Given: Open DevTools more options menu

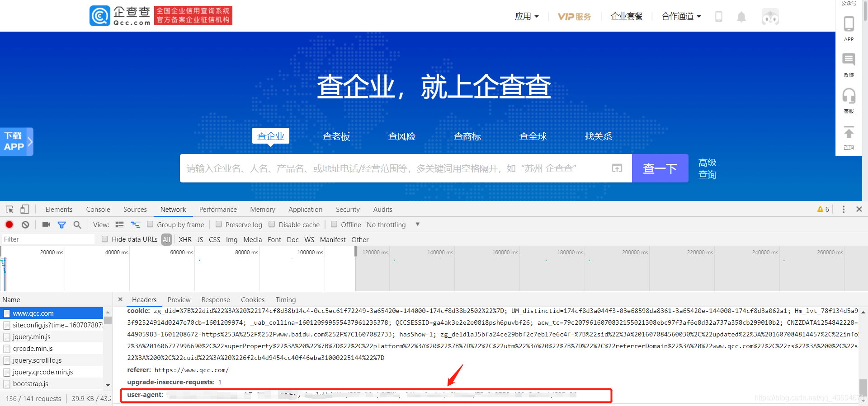Looking at the screenshot, I should 843,209.
